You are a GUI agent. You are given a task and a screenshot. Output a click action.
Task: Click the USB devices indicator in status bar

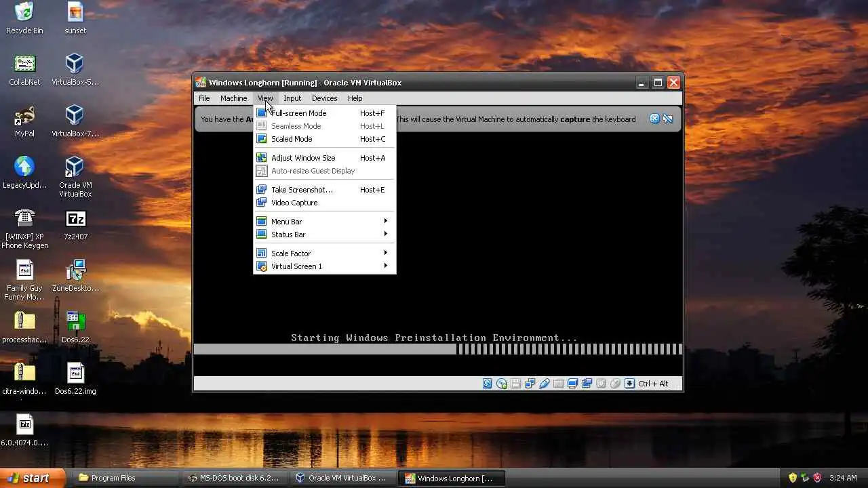[545, 384]
